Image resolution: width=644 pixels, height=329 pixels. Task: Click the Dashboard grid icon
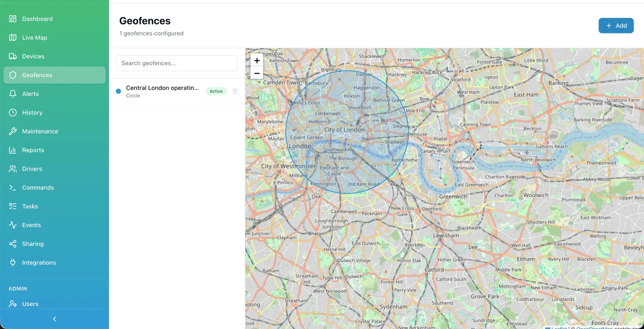coord(13,19)
